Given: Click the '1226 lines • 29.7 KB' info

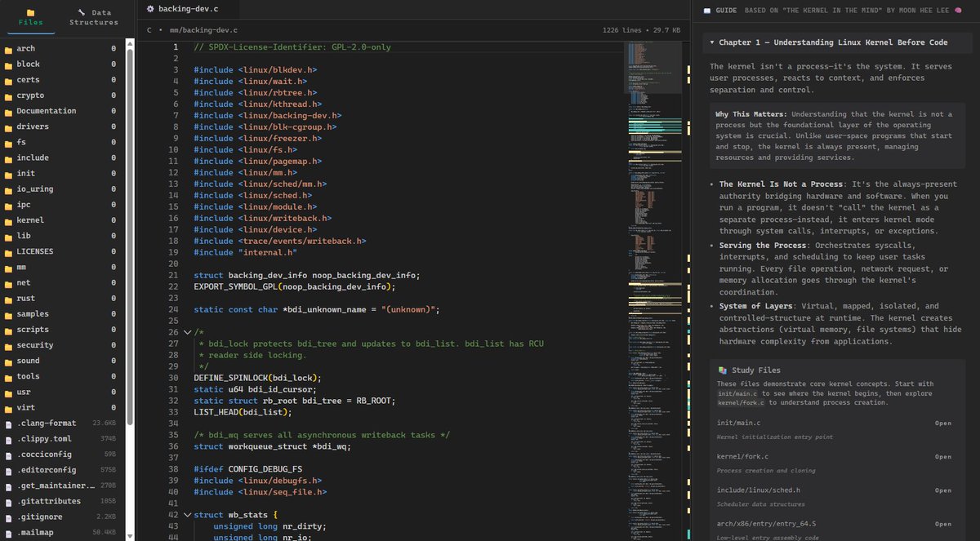Looking at the screenshot, I should click(x=641, y=29).
